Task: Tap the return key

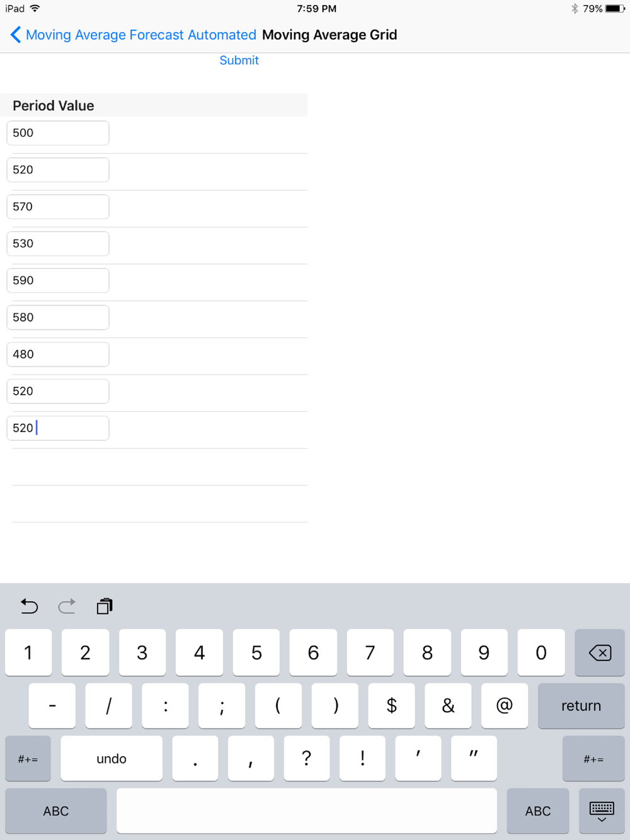Action: click(581, 706)
